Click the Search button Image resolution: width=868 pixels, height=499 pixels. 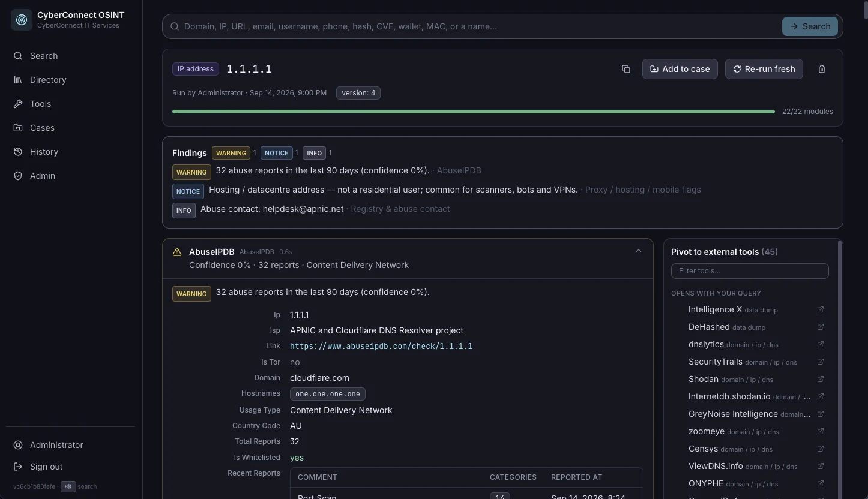[x=810, y=26]
